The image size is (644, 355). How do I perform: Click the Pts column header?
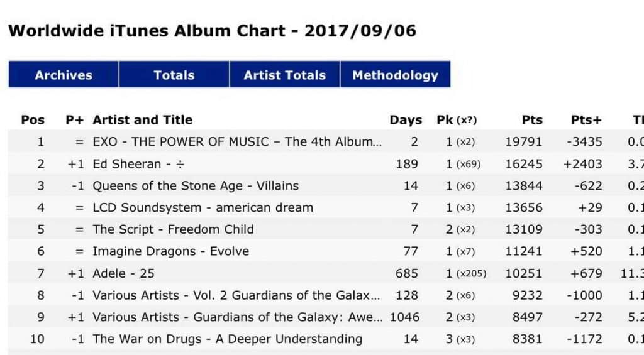(x=532, y=119)
